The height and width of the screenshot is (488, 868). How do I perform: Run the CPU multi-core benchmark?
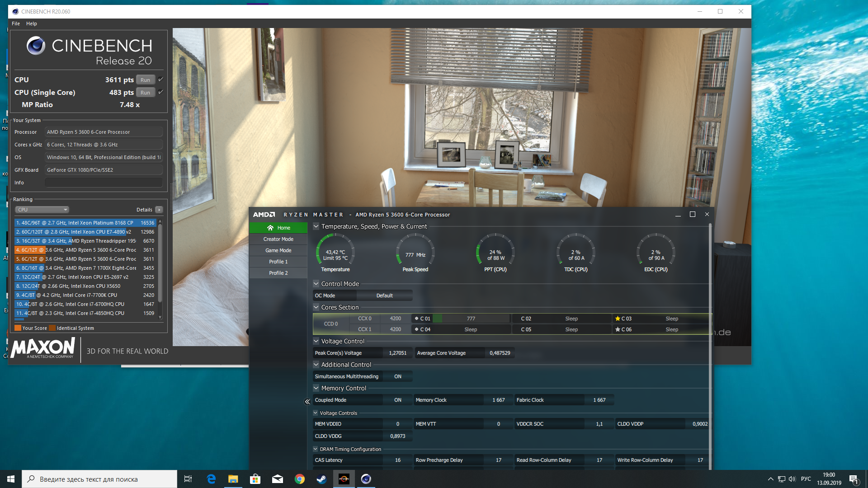[145, 80]
